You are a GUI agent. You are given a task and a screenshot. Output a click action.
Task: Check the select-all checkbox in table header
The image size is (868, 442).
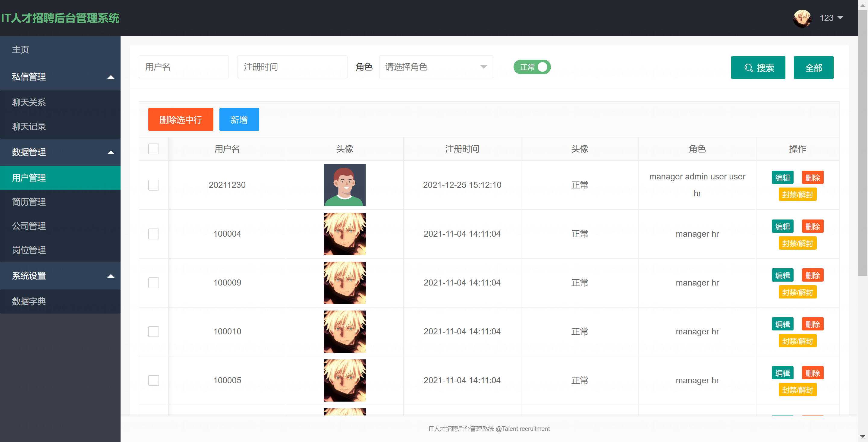[154, 149]
